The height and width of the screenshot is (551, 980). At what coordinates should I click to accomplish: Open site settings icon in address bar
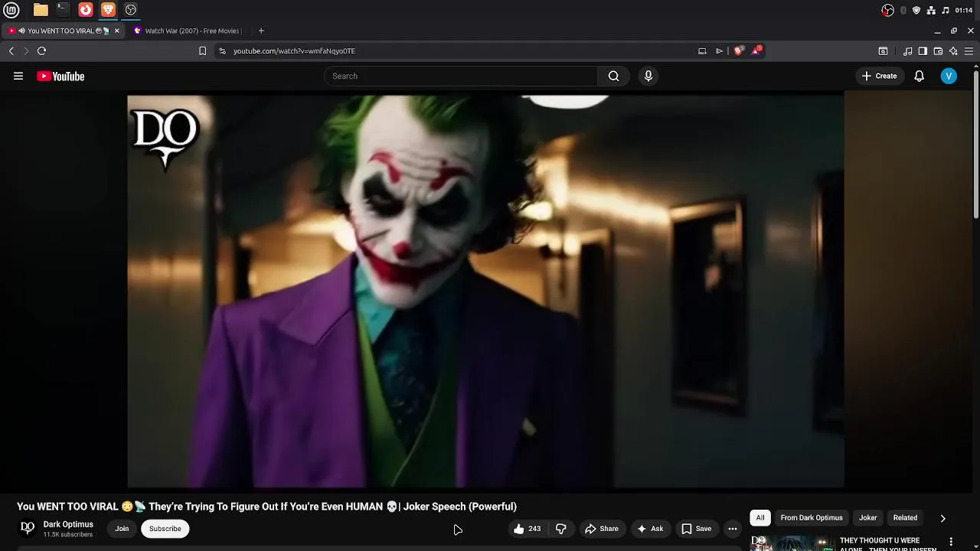click(x=222, y=51)
